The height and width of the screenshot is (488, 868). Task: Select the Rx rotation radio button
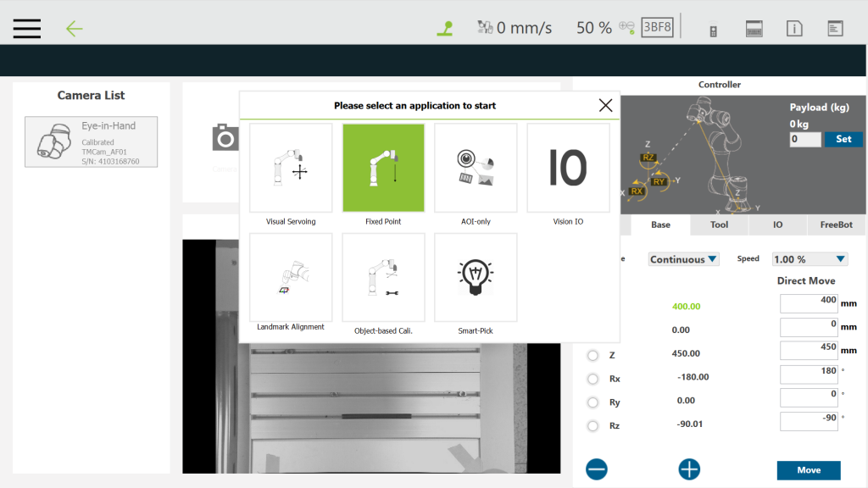click(x=593, y=379)
